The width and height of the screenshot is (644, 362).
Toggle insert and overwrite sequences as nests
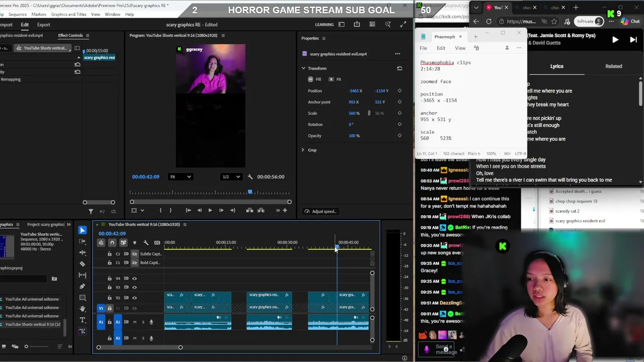click(101, 243)
